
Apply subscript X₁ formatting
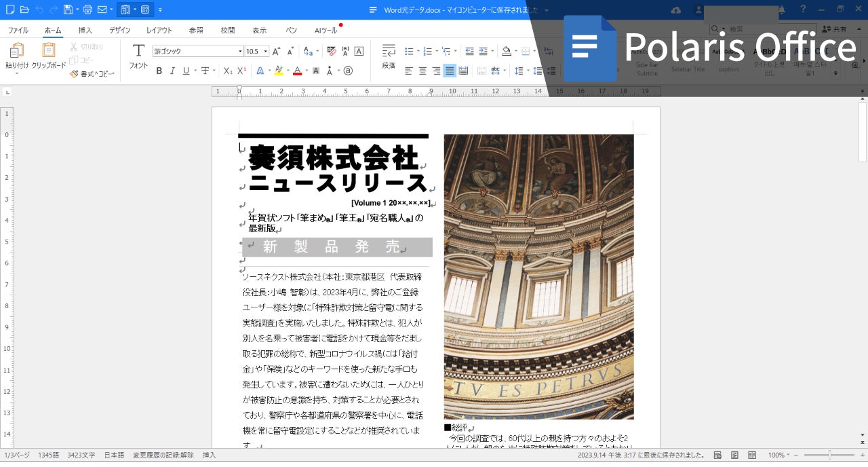pyautogui.click(x=228, y=71)
